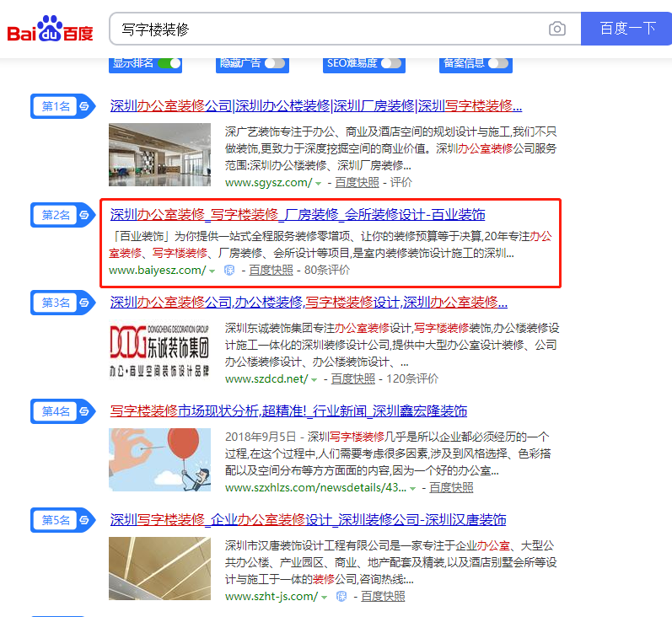Toggle the 显示排名 switch
The height and width of the screenshot is (617, 672).
pyautogui.click(x=169, y=63)
